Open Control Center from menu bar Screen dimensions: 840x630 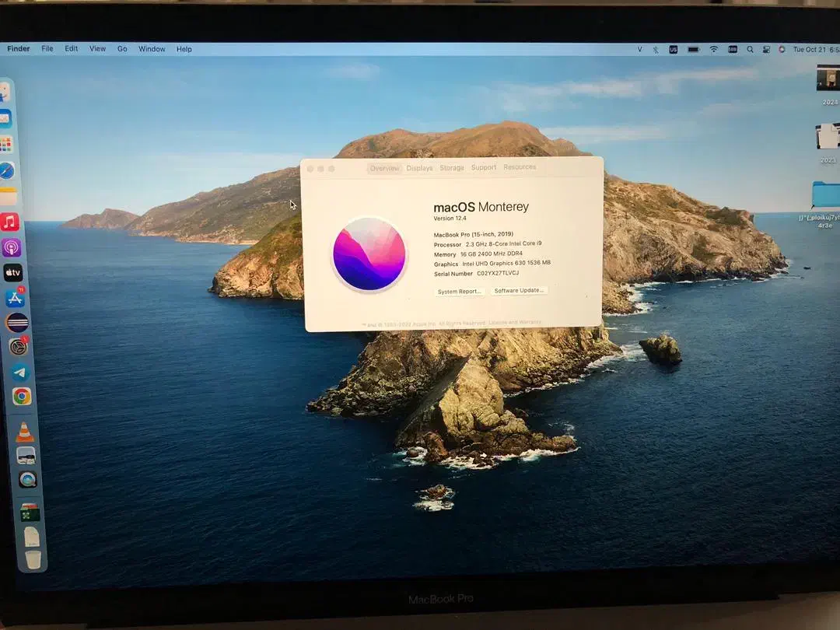coord(767,49)
